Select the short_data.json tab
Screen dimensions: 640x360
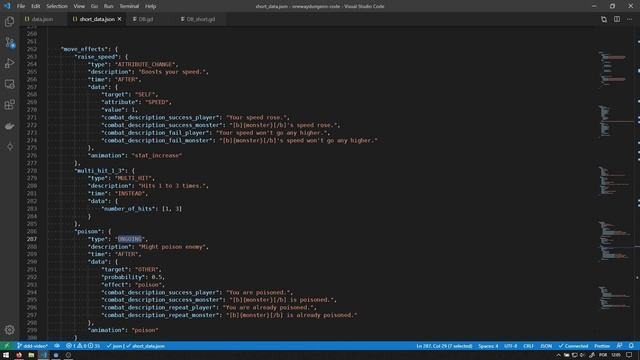click(x=97, y=19)
